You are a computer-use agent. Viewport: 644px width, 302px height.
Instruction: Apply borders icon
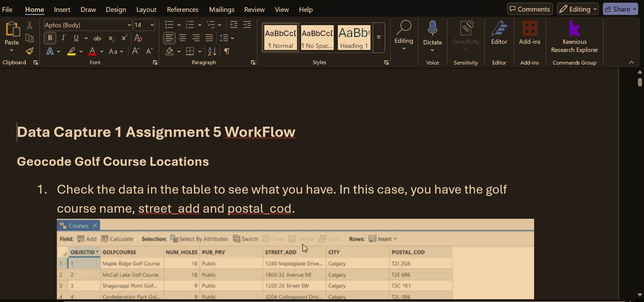[x=190, y=51]
